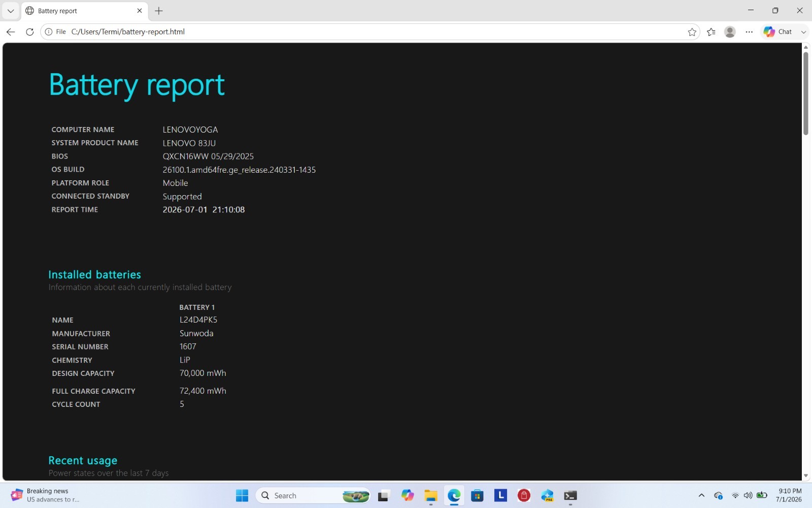Click the taskbar Search box

click(314, 495)
